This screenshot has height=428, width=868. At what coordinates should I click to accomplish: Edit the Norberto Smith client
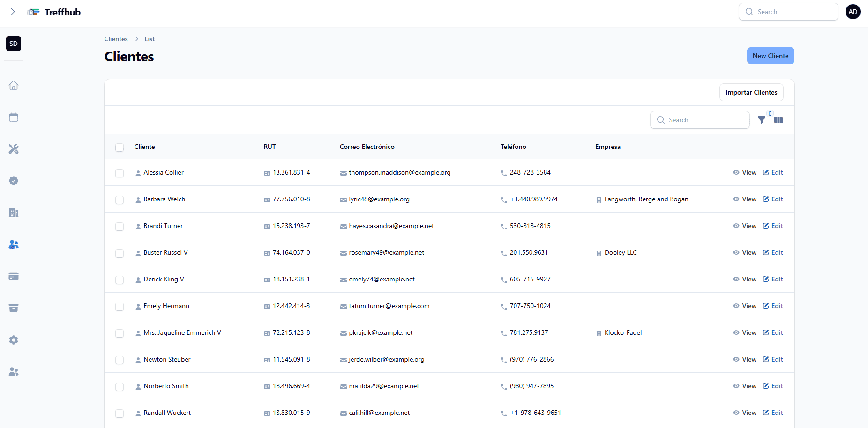pos(773,386)
